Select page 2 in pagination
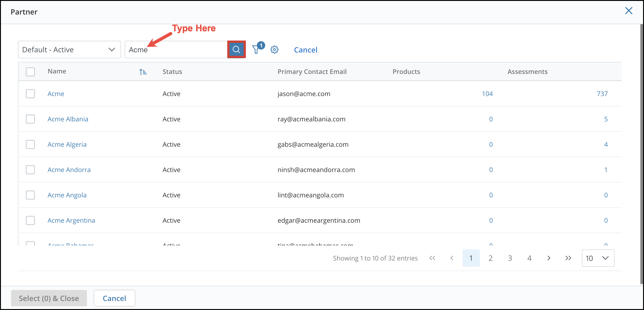This screenshot has width=644, height=310. coord(490,258)
